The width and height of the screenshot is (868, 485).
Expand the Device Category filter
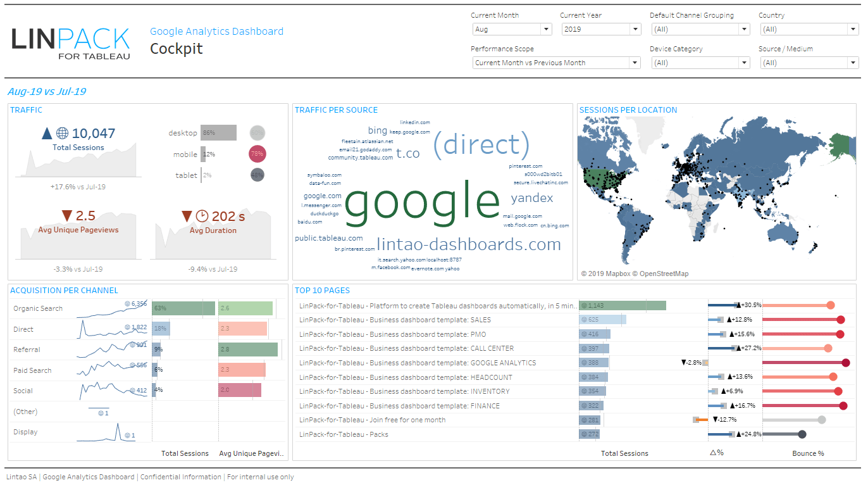coord(701,63)
